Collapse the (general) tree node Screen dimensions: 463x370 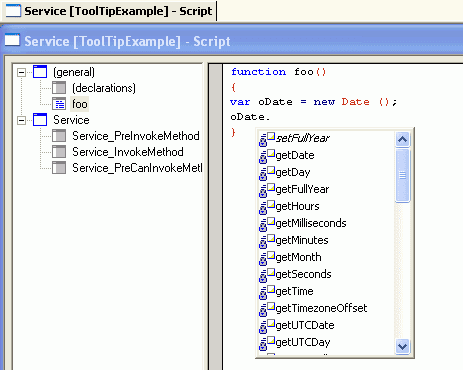pos(21,72)
